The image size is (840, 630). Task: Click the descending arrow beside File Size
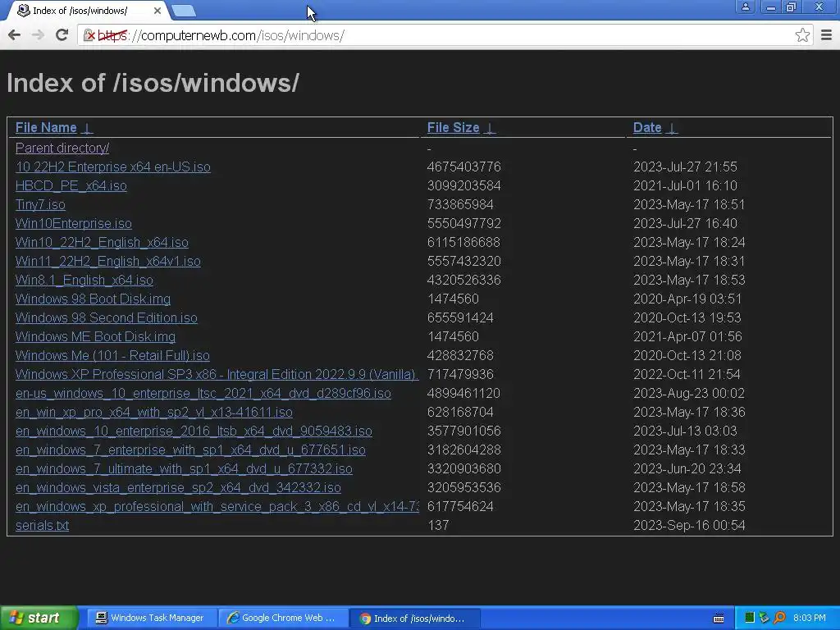click(x=490, y=128)
